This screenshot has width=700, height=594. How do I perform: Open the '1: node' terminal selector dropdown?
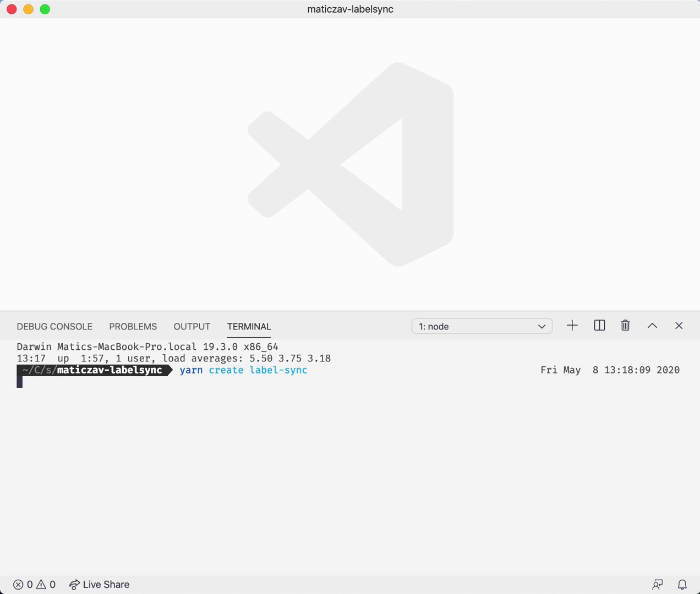(482, 326)
